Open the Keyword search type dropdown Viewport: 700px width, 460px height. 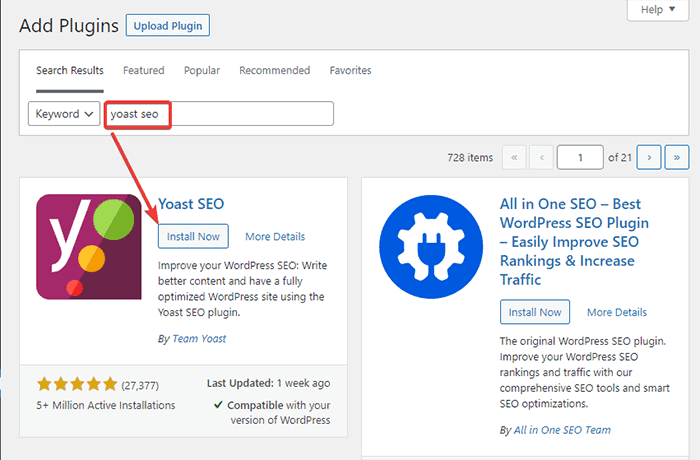65,114
